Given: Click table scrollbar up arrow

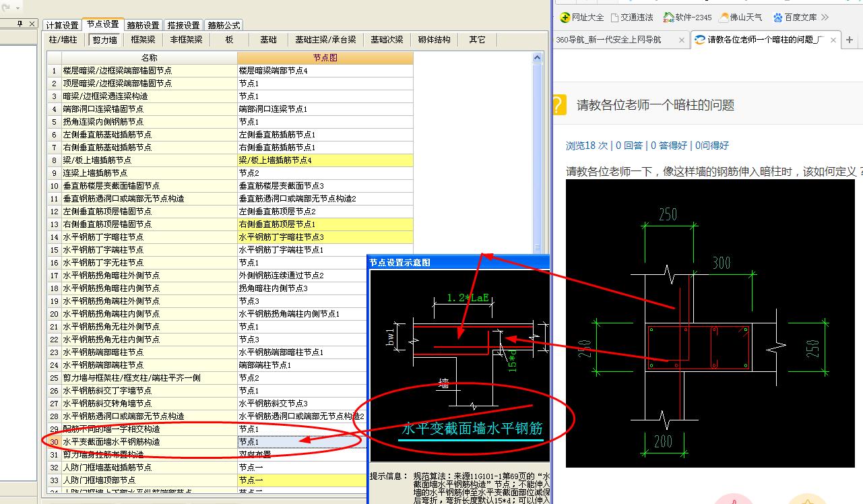Looking at the screenshot, I should [538, 58].
